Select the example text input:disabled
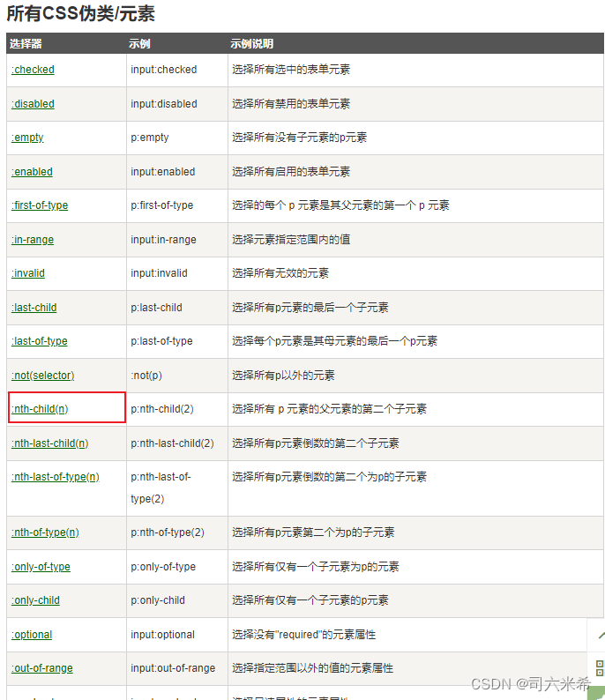 164,104
